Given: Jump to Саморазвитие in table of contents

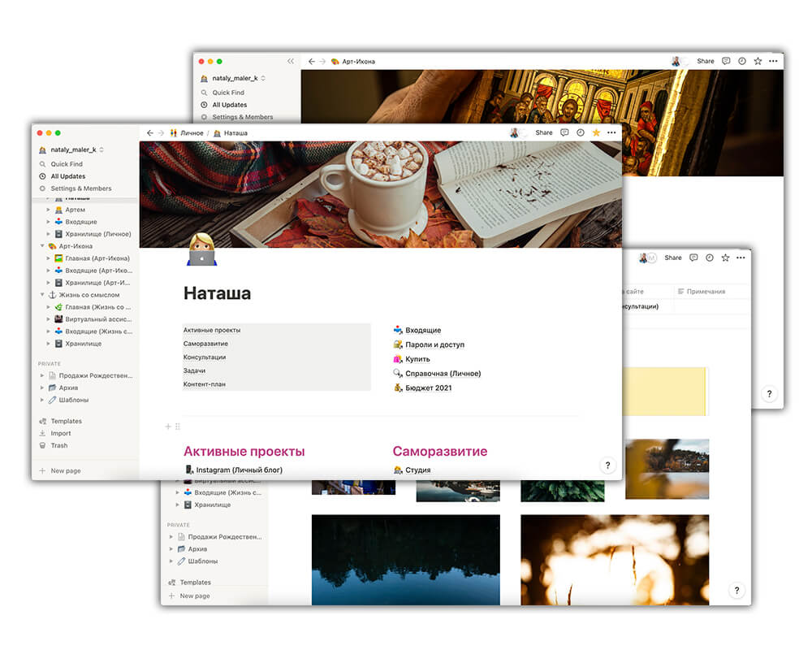Looking at the screenshot, I should pyautogui.click(x=205, y=344).
